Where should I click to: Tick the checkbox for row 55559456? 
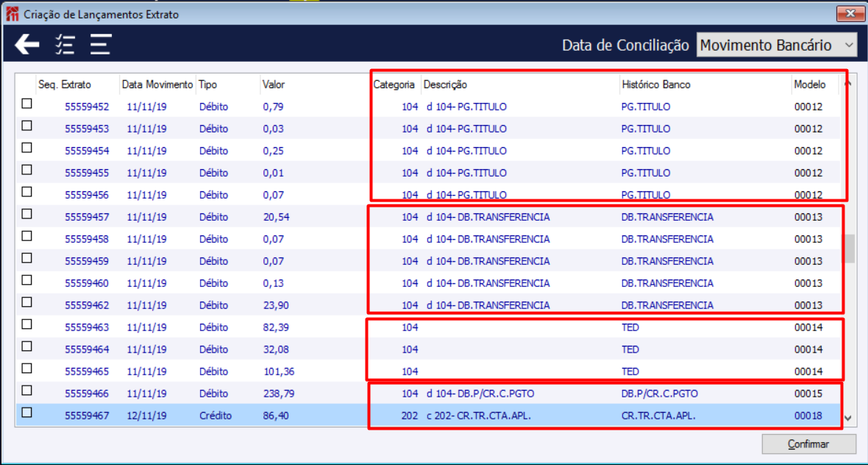tap(26, 192)
